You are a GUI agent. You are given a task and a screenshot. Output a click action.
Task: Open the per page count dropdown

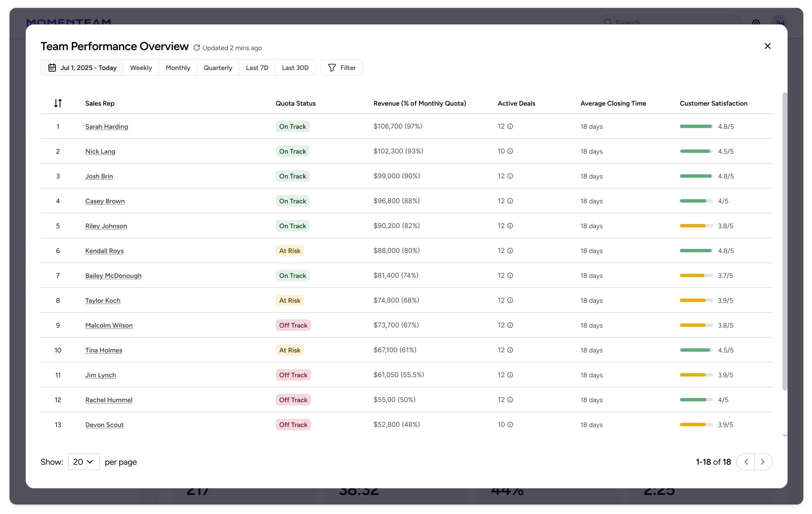[84, 462]
